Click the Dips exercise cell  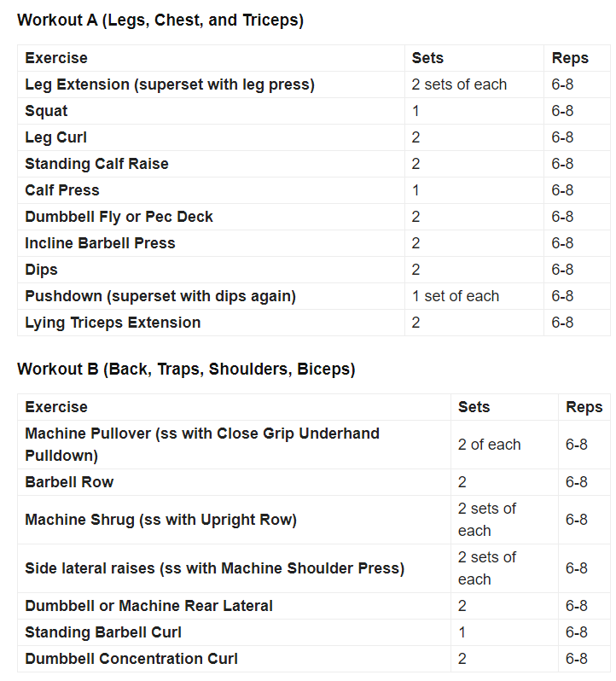pyautogui.click(x=42, y=270)
